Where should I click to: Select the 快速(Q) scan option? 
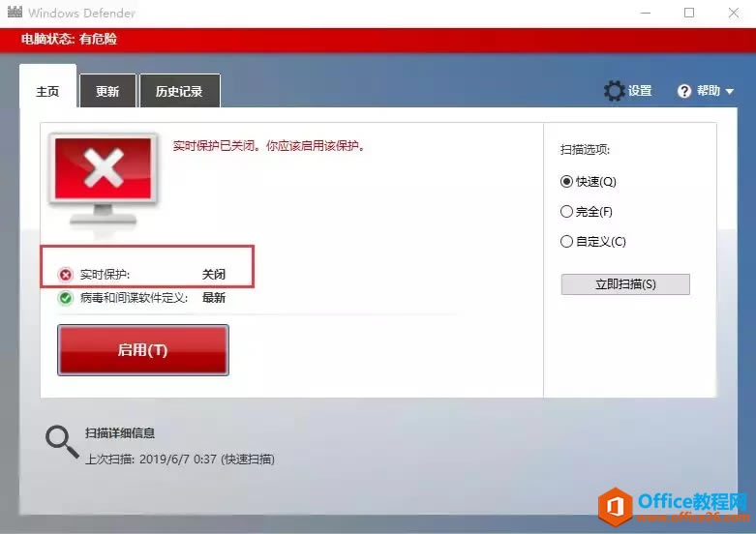click(x=588, y=182)
